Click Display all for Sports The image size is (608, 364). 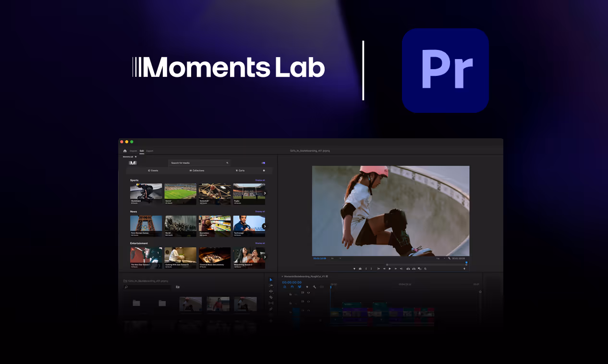[260, 180]
